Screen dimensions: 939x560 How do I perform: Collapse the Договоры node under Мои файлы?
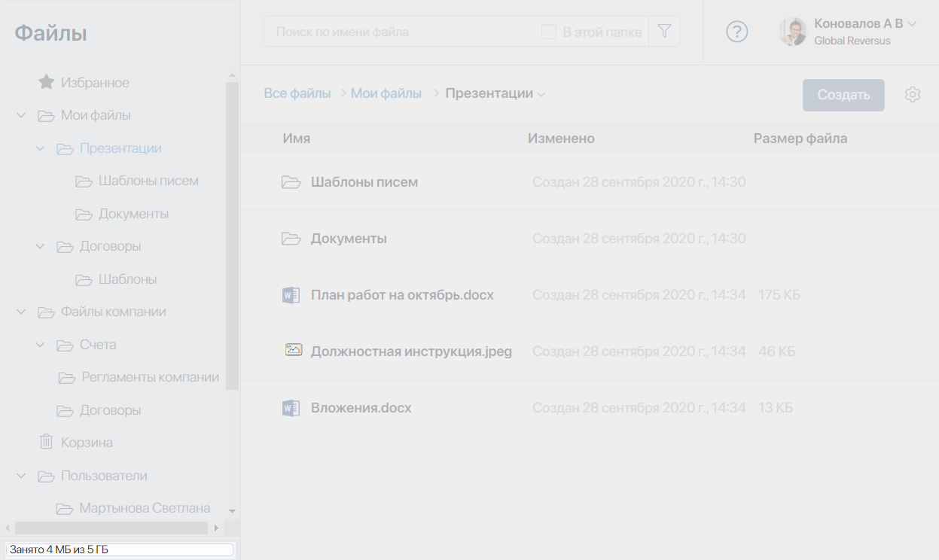click(41, 247)
